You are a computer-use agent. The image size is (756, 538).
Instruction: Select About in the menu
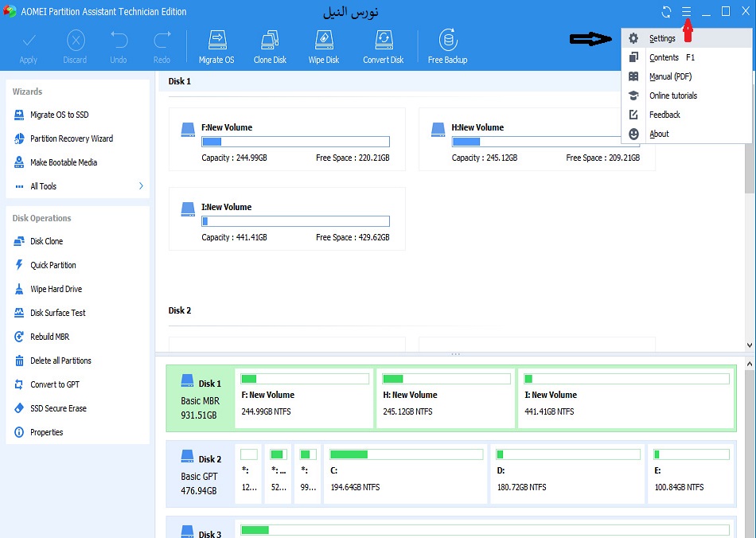659,134
